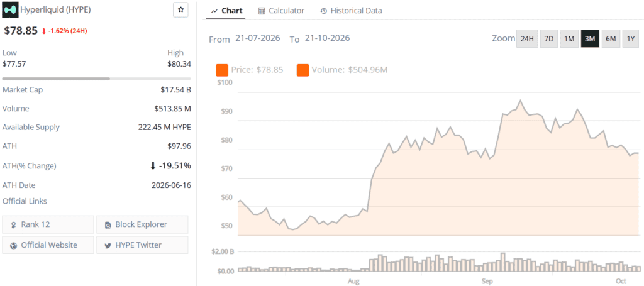Click the Chart tab line icon
Viewport: 644px width, 286px height.
(x=214, y=11)
